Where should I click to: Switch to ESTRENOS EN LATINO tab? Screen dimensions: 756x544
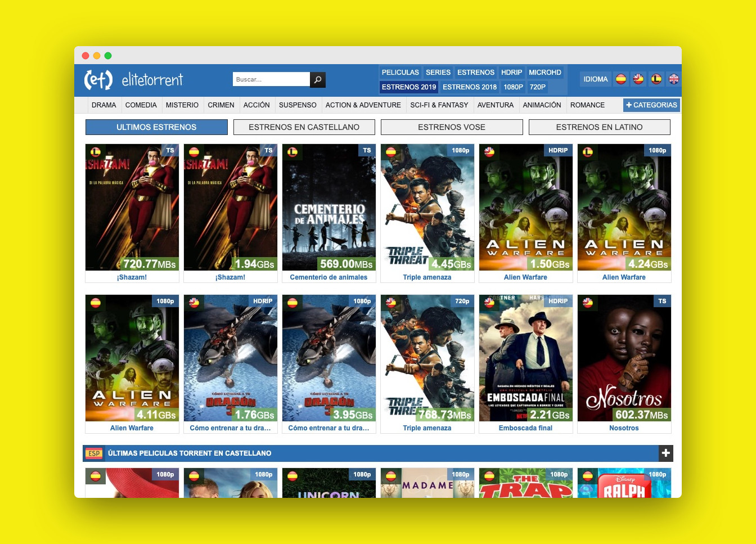coord(600,127)
